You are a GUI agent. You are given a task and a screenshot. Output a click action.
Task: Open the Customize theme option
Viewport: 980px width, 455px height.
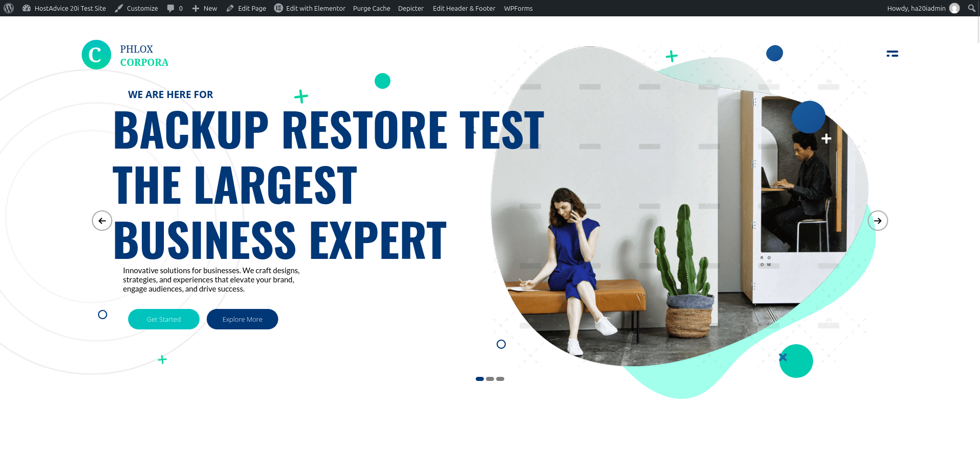point(136,8)
